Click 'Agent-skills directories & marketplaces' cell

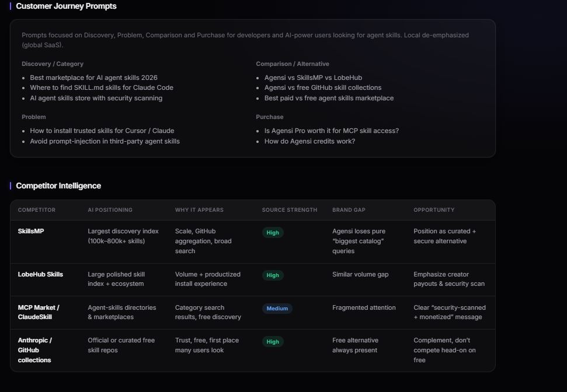tap(122, 312)
